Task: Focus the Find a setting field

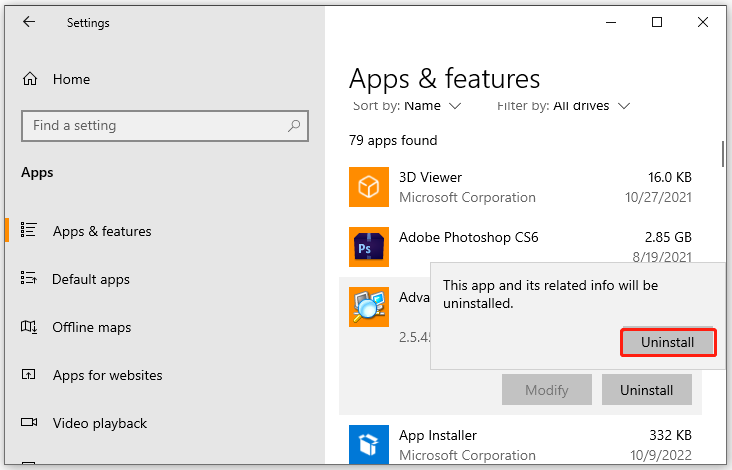Action: pyautogui.click(x=165, y=126)
